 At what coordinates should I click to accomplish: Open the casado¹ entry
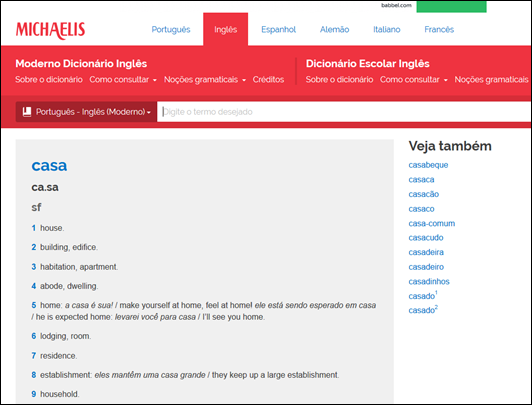click(423, 295)
